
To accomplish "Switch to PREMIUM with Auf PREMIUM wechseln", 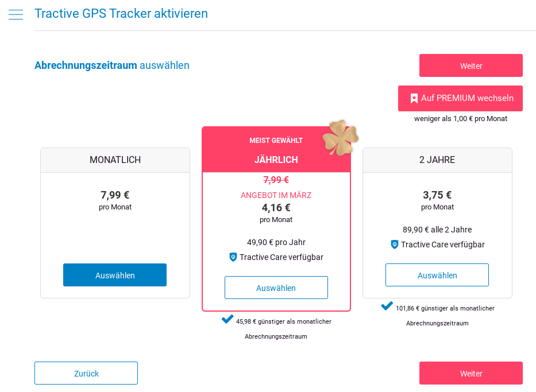I will tap(460, 98).
